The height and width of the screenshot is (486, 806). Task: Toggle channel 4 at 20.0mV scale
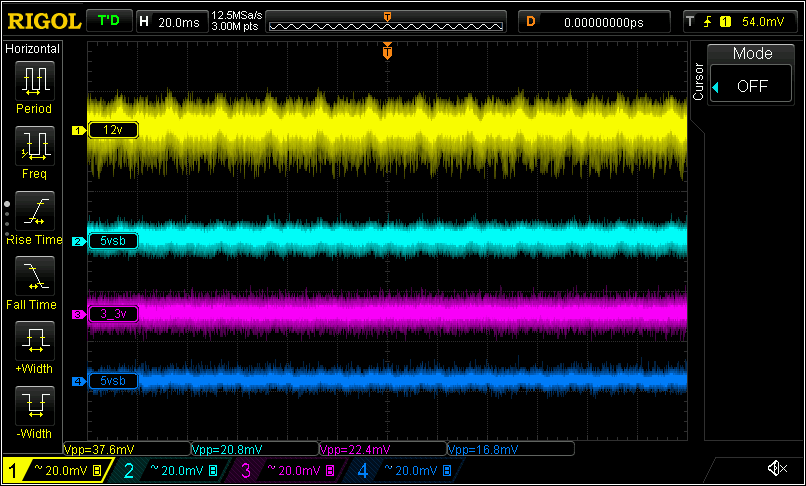(x=405, y=470)
